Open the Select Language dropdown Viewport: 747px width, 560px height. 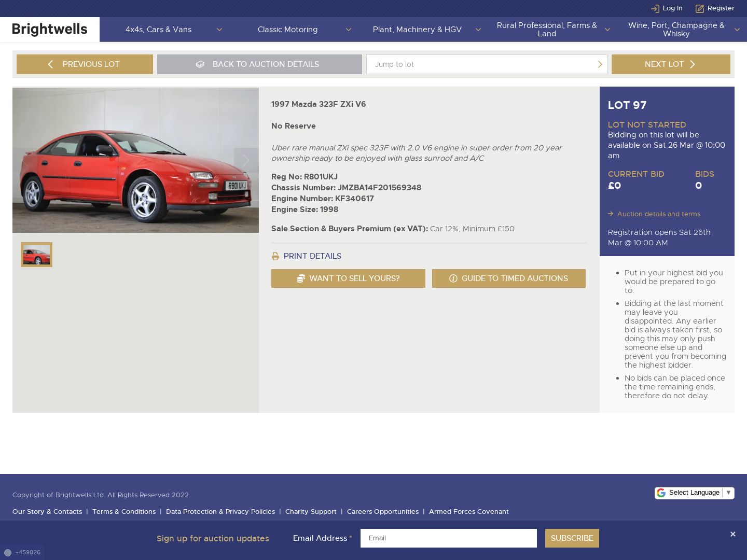pyautogui.click(x=694, y=493)
